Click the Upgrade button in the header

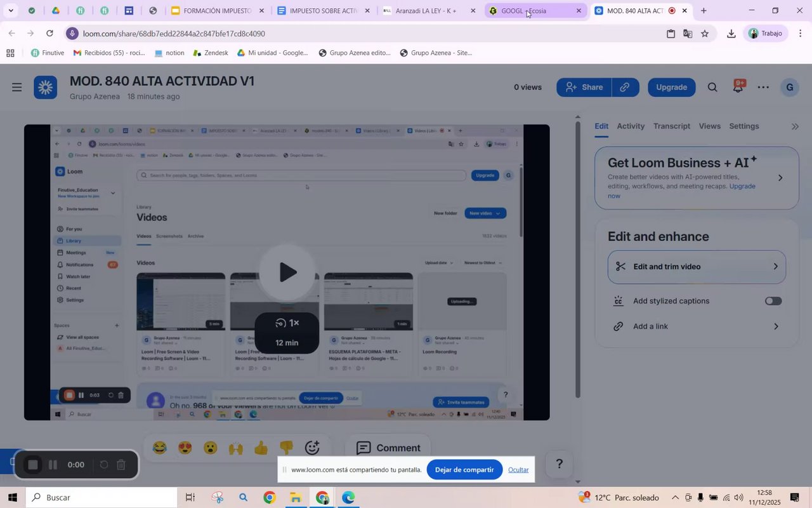[x=671, y=88]
